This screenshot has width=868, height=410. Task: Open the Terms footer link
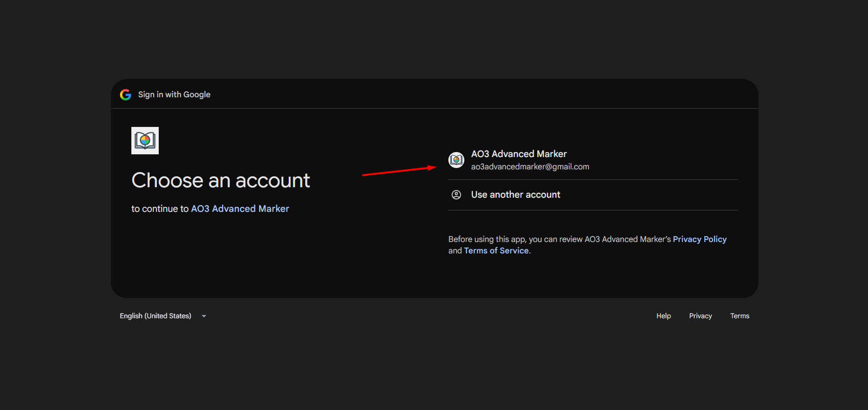740,316
